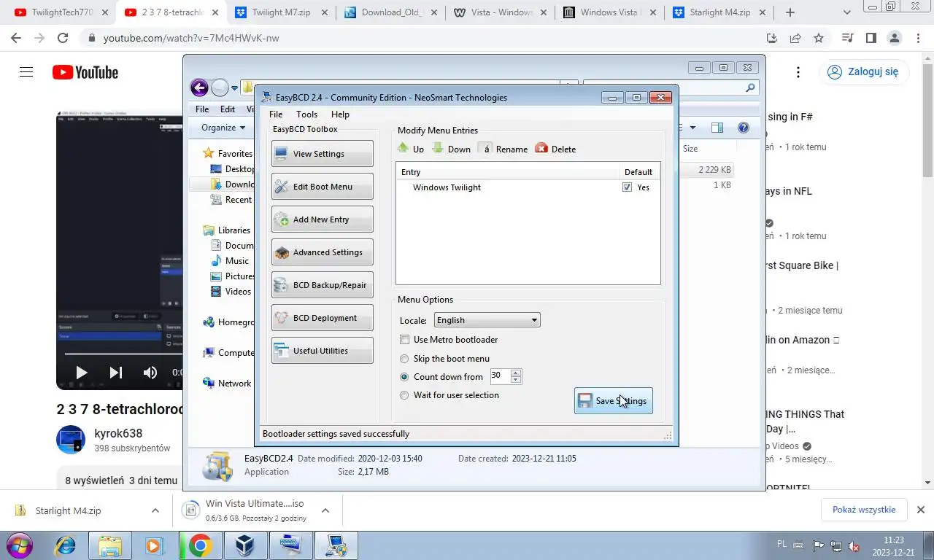This screenshot has width=934, height=560.
Task: Select Count down from radio button
Action: 404,377
